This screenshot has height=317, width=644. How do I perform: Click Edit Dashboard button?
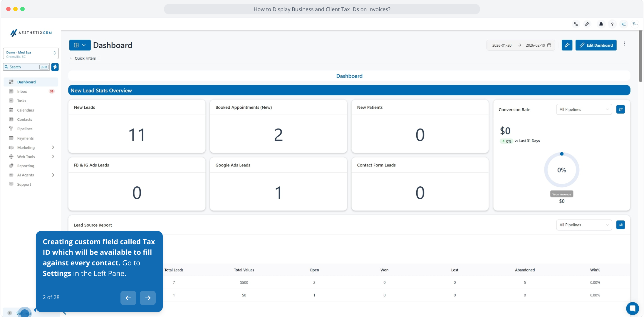click(596, 45)
